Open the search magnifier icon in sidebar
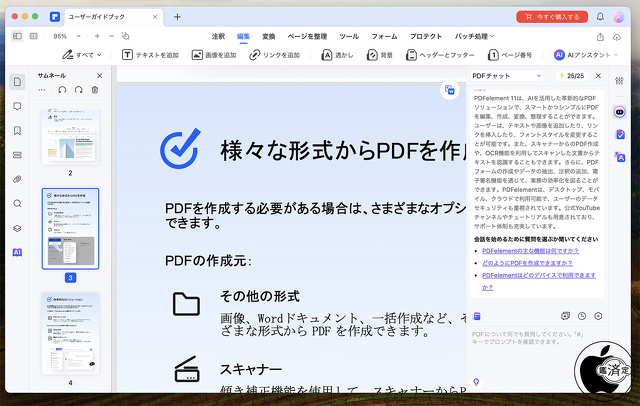Viewport: 640px width, 406px height. pyautogui.click(x=17, y=204)
